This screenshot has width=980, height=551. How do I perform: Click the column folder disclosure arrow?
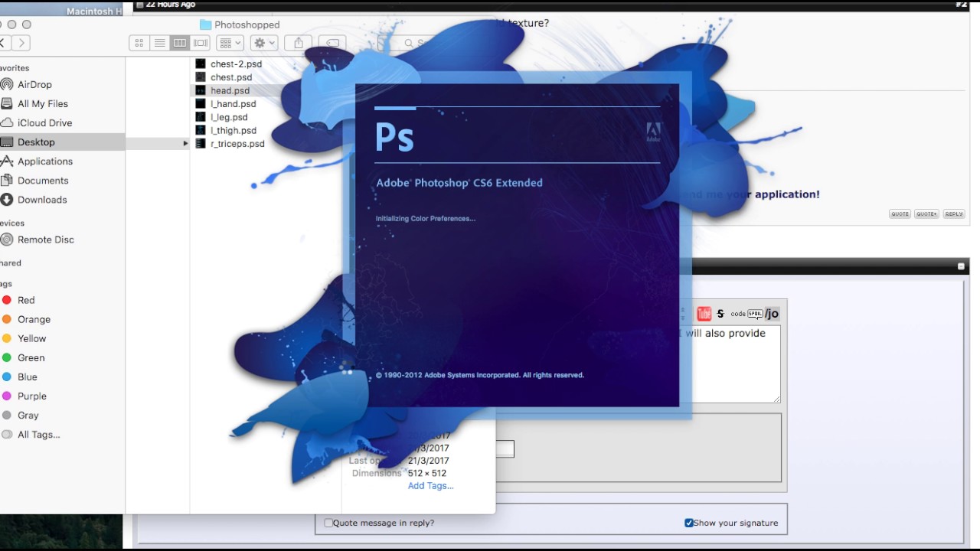click(x=185, y=144)
